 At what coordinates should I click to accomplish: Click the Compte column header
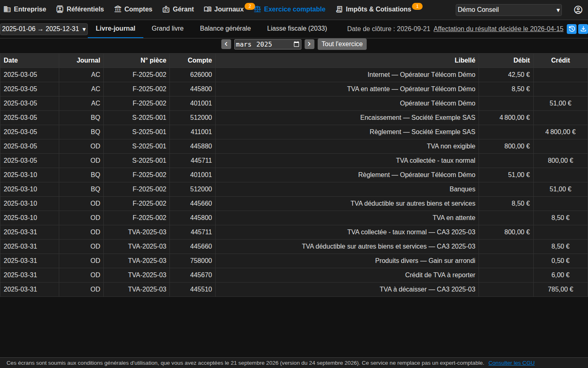coord(192,61)
